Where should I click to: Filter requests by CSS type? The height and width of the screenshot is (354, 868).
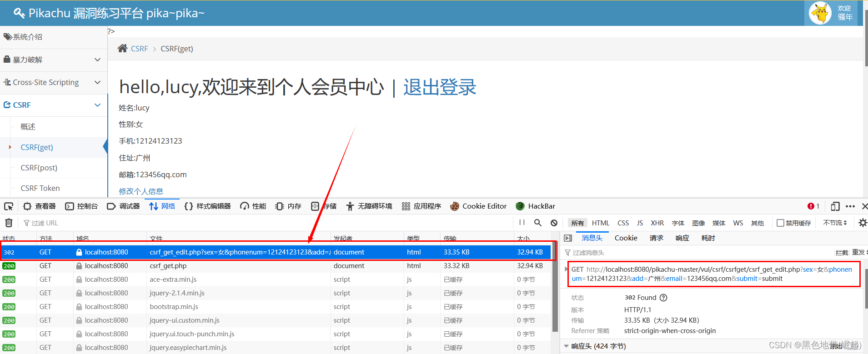point(623,223)
